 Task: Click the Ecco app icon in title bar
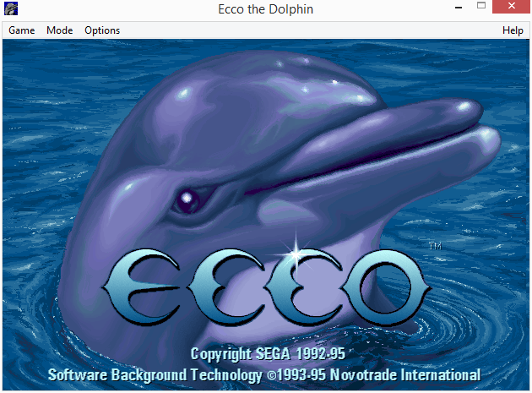pos(11,8)
